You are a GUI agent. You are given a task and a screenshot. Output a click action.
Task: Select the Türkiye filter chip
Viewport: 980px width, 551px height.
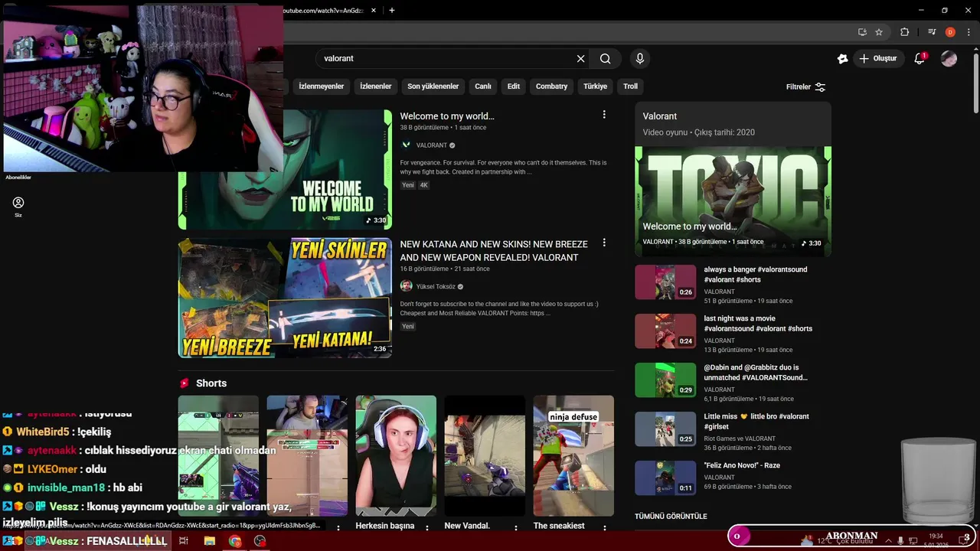tap(595, 86)
